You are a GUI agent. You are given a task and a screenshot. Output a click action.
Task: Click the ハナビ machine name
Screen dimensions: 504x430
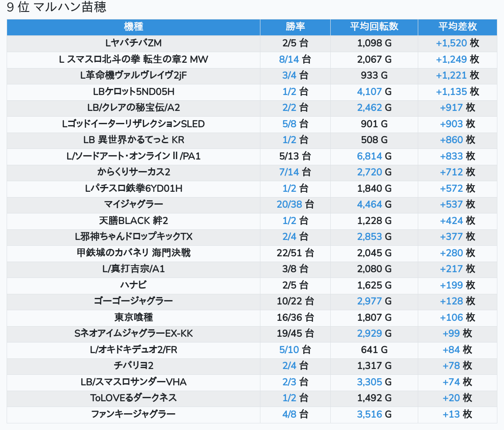pyautogui.click(x=134, y=285)
